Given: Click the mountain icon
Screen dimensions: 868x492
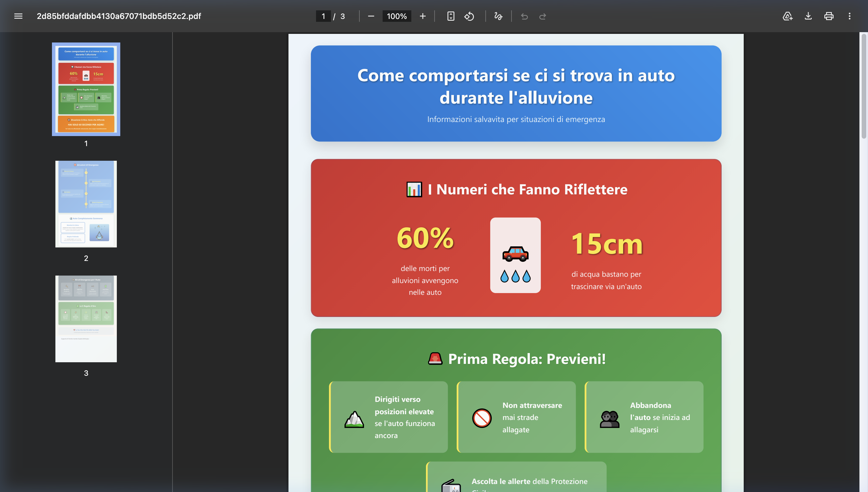Looking at the screenshot, I should tap(354, 419).
